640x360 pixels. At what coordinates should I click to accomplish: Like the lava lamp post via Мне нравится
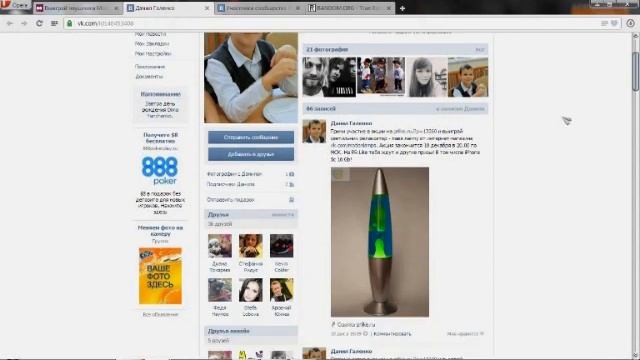465,334
